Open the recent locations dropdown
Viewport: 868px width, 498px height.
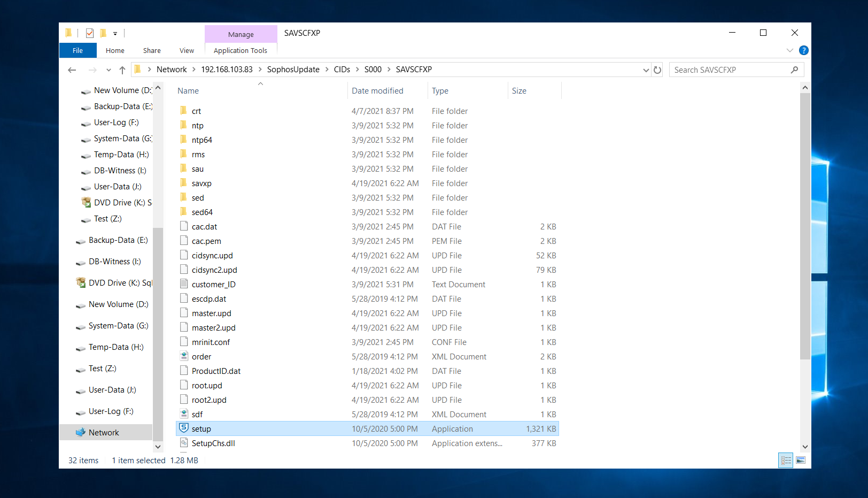coord(108,70)
